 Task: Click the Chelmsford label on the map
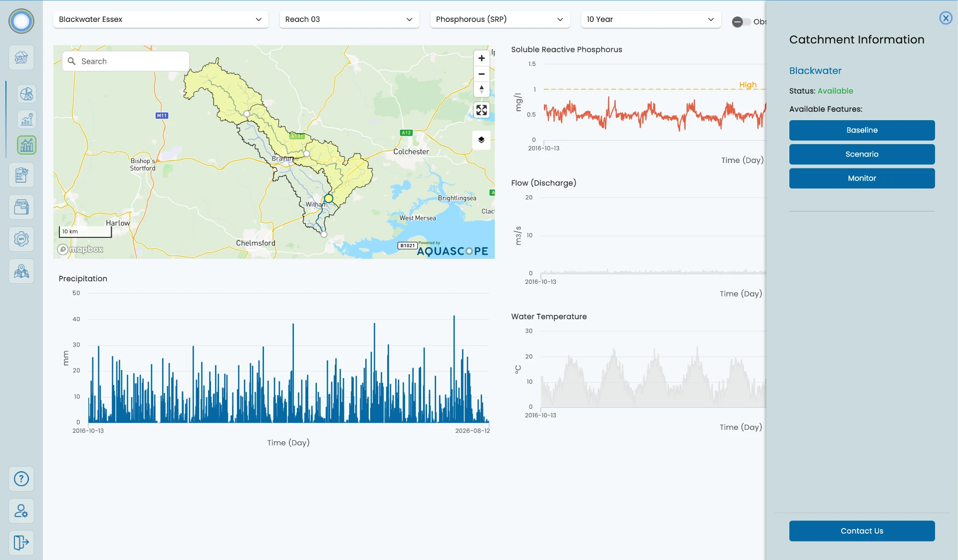tap(255, 243)
